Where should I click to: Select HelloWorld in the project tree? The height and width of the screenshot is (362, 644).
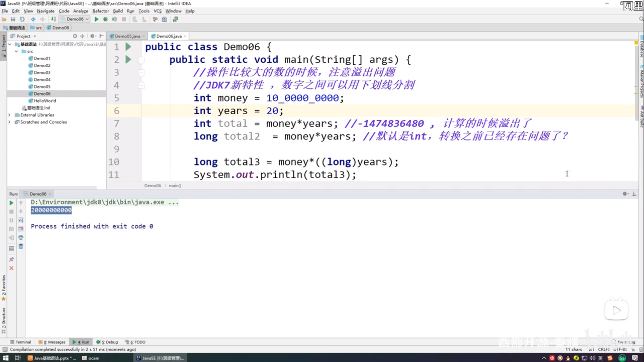point(45,101)
